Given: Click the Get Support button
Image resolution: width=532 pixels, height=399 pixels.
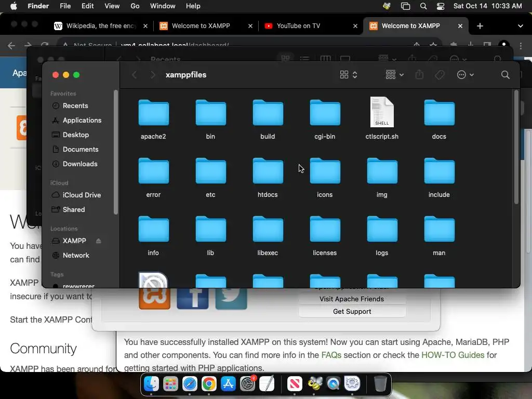Looking at the screenshot, I should (x=352, y=312).
